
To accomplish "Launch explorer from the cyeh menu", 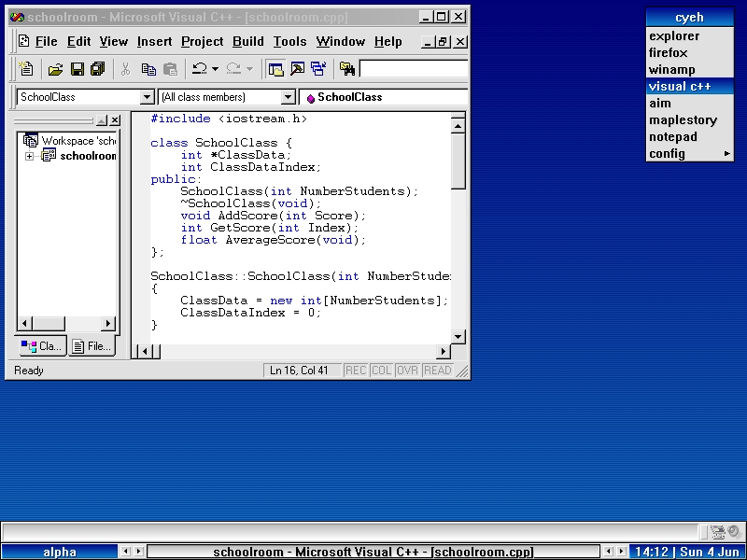I will (690, 35).
